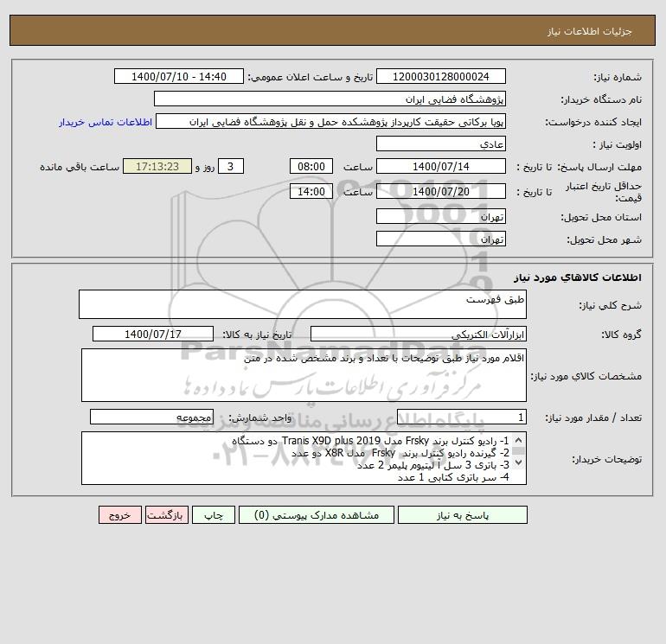Click price validity time 14:00
The image size is (666, 644).
pos(311,191)
